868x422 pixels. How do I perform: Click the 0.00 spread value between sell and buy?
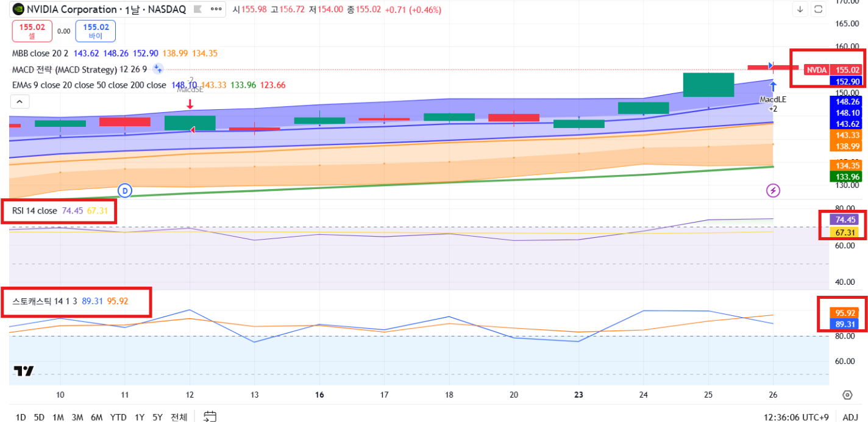coord(64,31)
